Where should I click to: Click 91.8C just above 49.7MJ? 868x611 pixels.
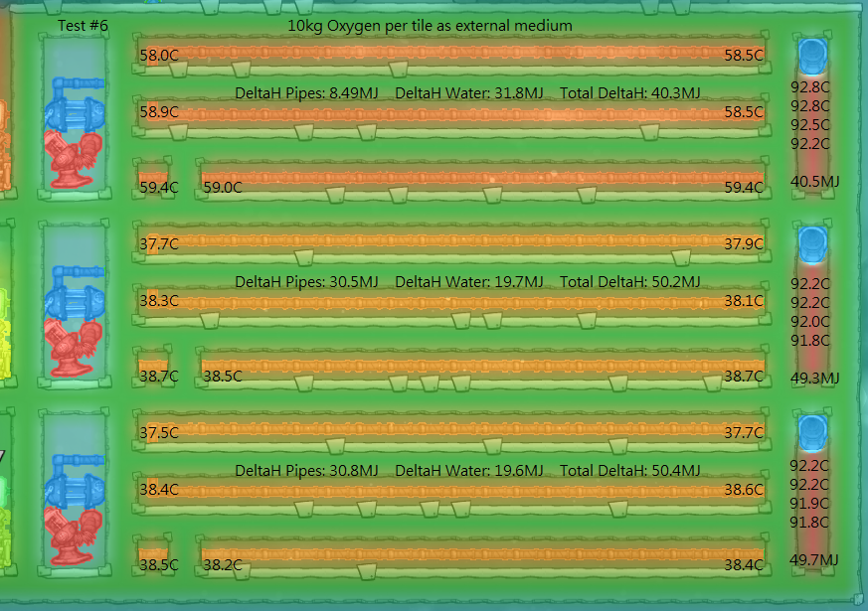808,522
